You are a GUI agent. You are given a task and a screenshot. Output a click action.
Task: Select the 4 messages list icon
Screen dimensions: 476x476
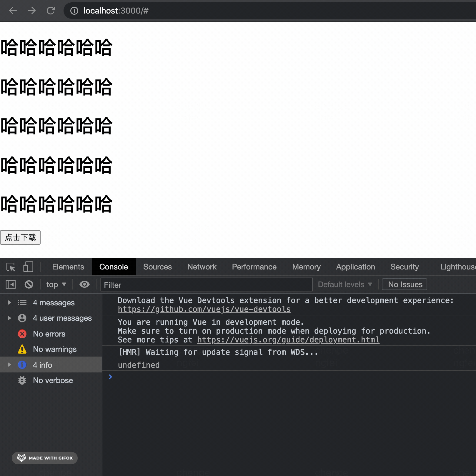tap(22, 302)
